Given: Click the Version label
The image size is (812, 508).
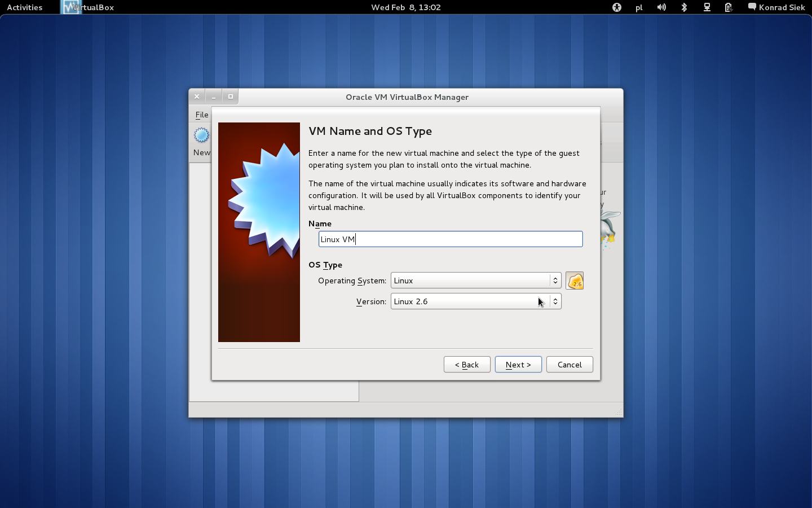Looking at the screenshot, I should (x=371, y=301).
